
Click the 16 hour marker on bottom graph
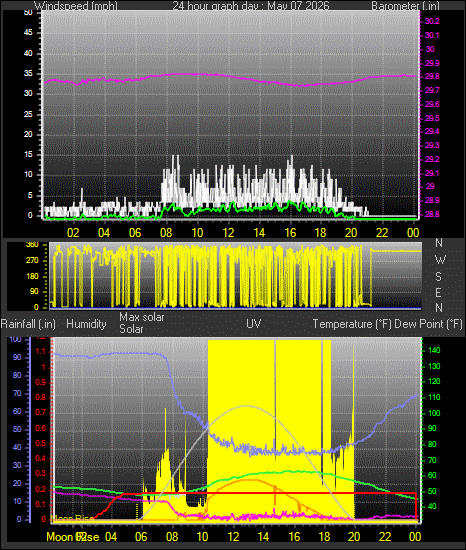[x=294, y=536]
